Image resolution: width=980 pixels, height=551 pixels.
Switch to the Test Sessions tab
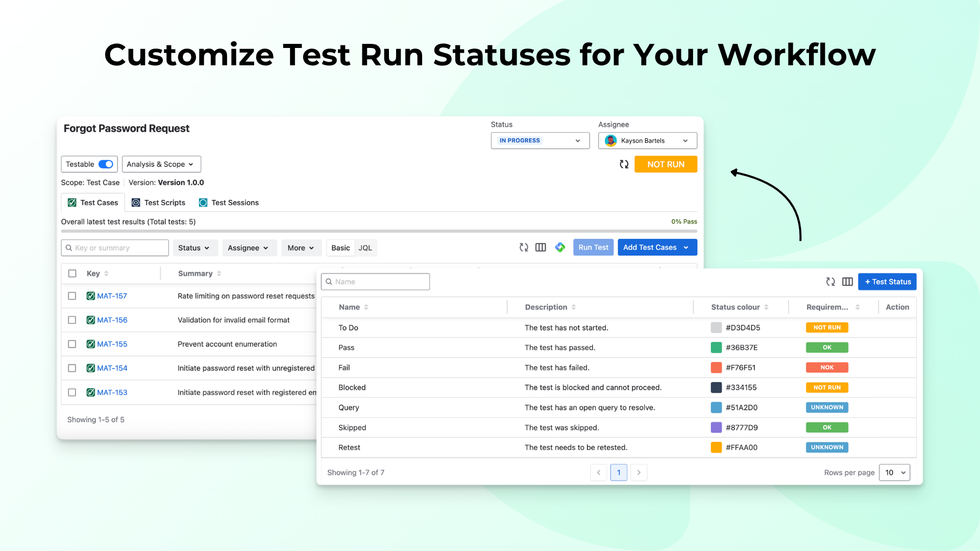point(229,203)
